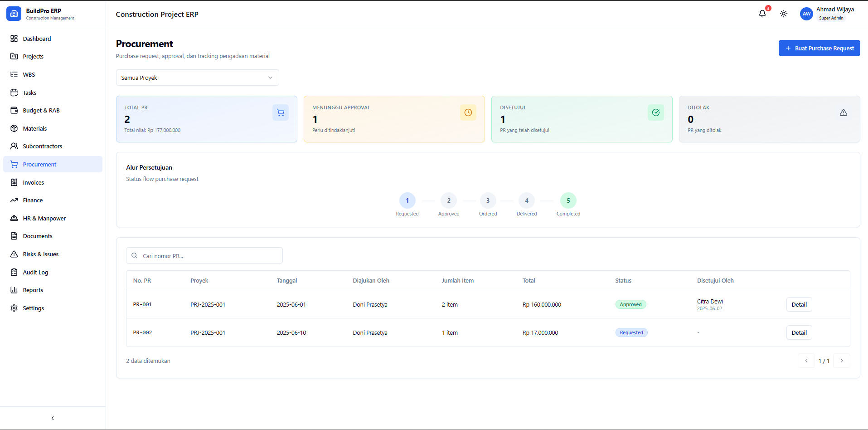Select step 5 Completed in approval flow
868x430 pixels.
tap(568, 200)
